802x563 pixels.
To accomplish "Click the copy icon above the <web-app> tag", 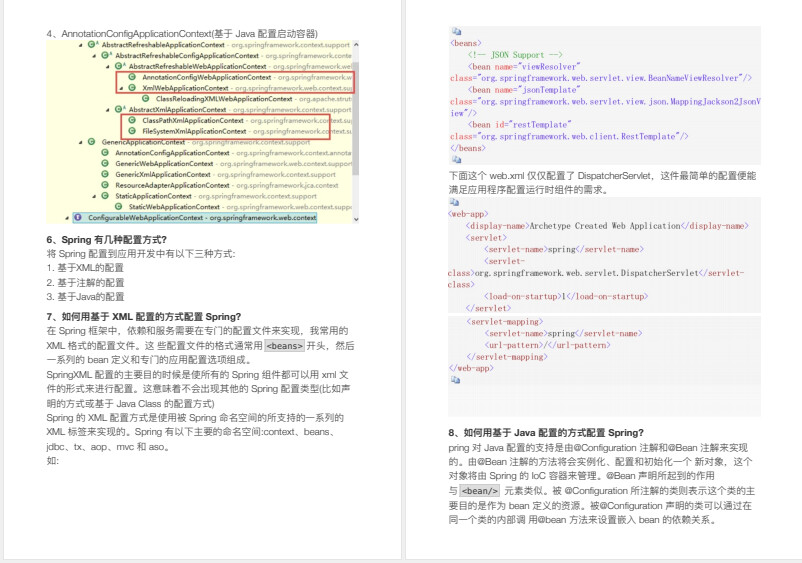I will click(x=454, y=202).
